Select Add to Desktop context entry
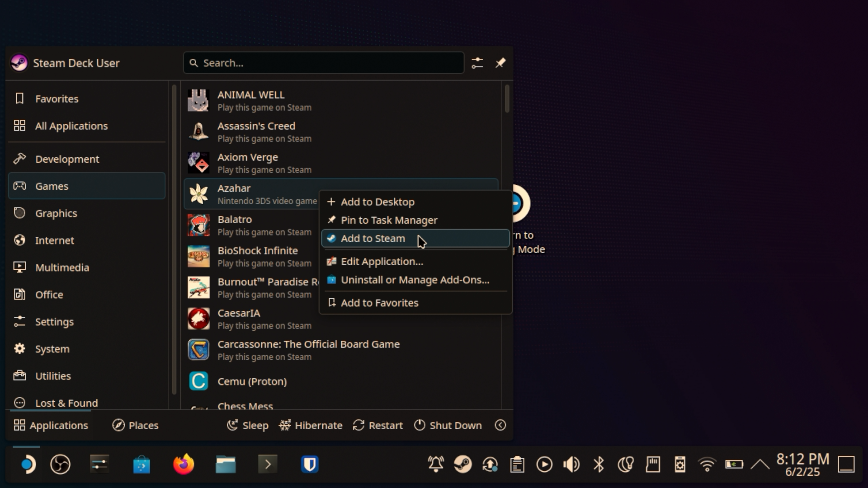The height and width of the screenshot is (488, 868). (x=415, y=202)
